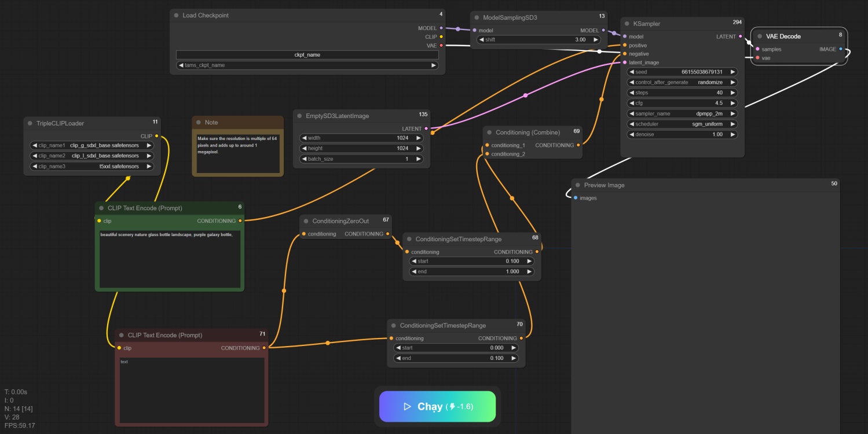Collapse the Load Checkpoint node via its dot
This screenshot has height=434, width=868.
[176, 16]
